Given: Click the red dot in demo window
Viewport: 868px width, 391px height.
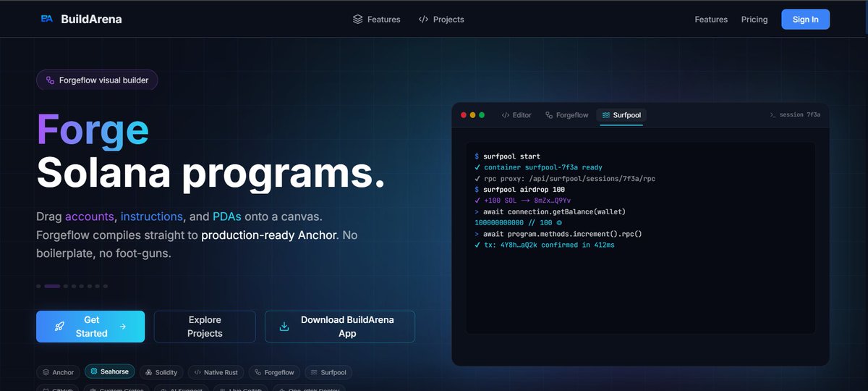Looking at the screenshot, I should click(x=464, y=115).
